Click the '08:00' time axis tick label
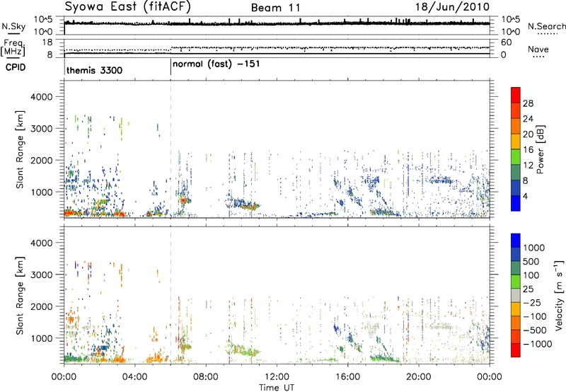566x392 pixels. tap(206, 377)
